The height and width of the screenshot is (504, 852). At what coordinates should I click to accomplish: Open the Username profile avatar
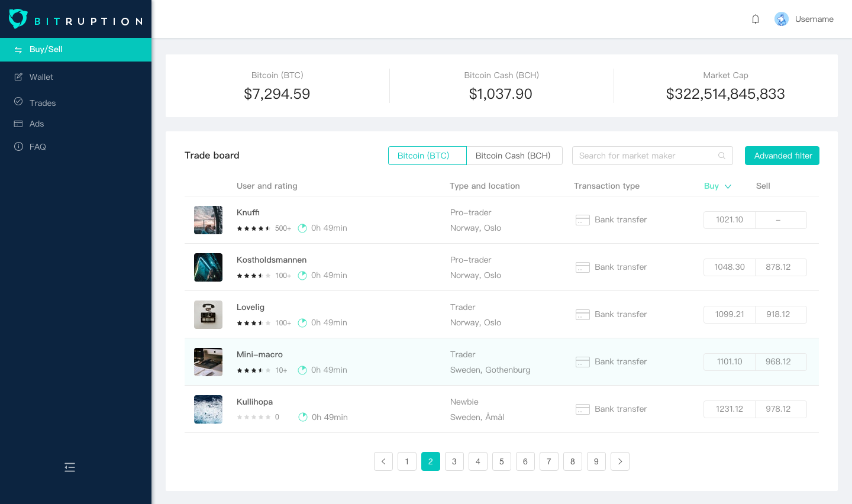781,19
